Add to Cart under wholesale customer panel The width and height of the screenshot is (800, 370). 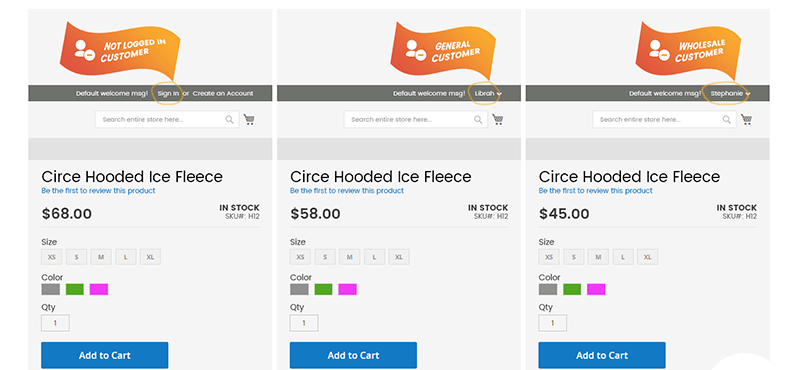tap(602, 355)
